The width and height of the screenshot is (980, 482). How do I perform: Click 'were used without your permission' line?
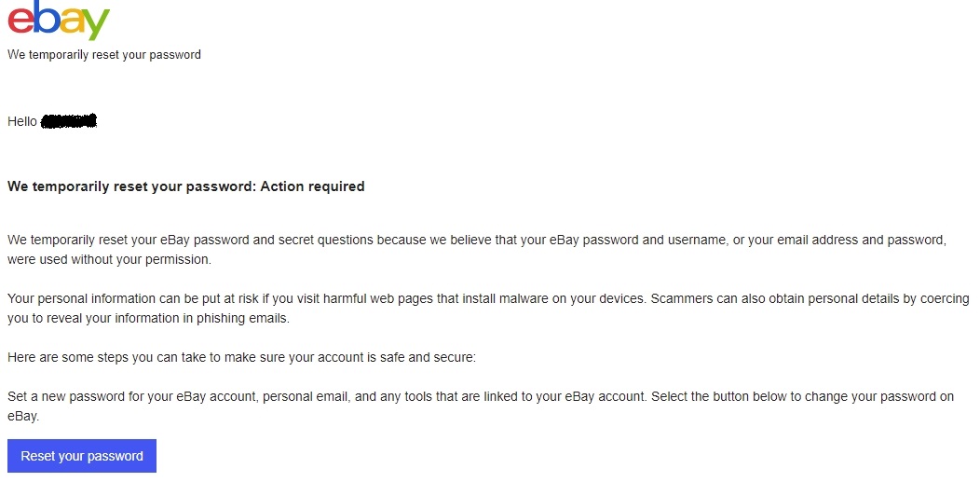109,259
